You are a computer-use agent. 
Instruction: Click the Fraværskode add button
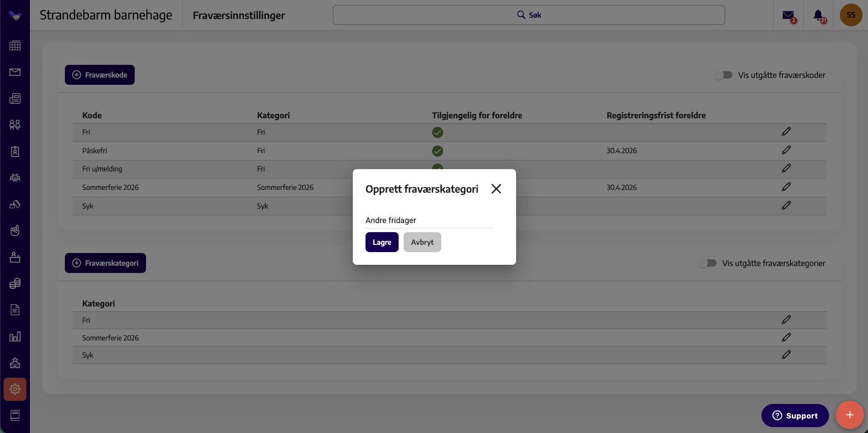100,75
